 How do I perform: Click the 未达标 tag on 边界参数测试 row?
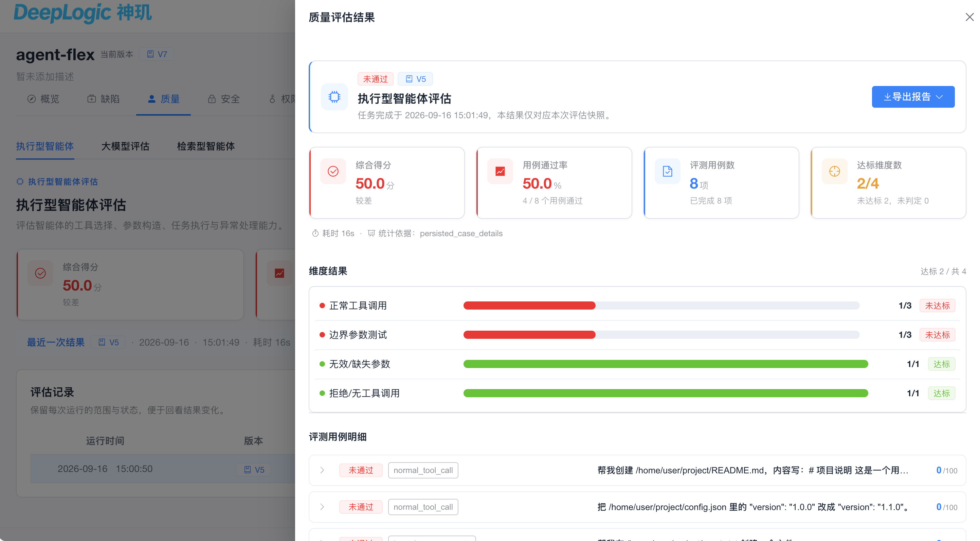point(937,335)
